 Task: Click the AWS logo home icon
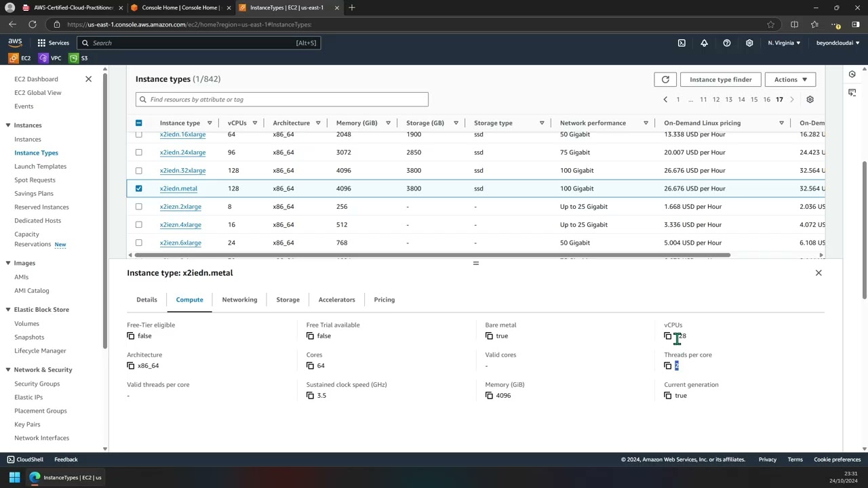pos(15,43)
